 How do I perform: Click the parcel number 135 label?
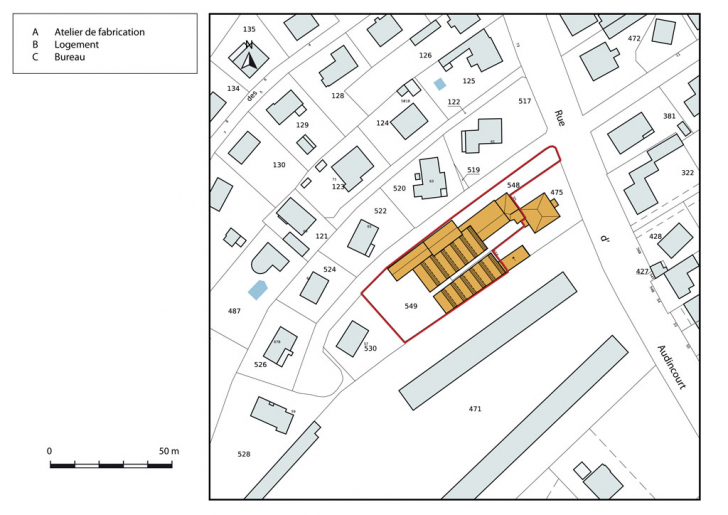249,29
